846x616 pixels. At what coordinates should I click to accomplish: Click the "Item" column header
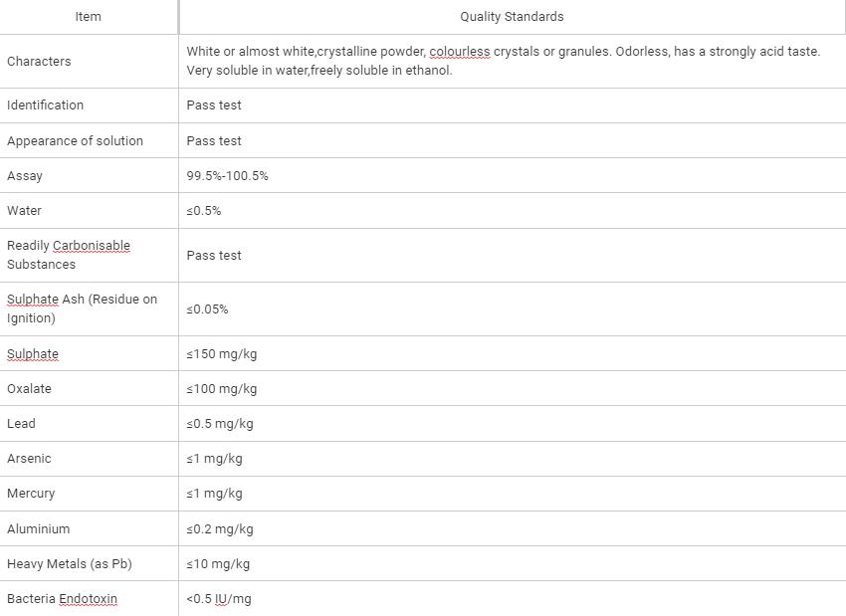(x=88, y=17)
